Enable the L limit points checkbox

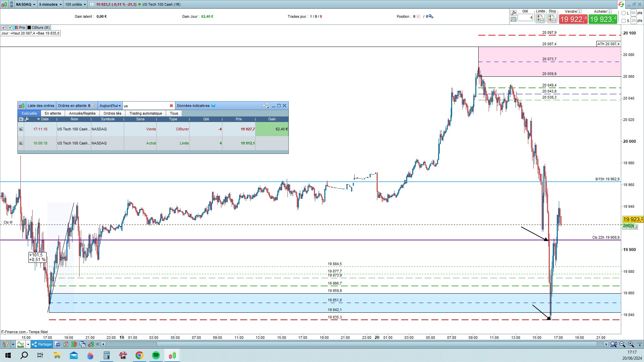tap(624, 13)
